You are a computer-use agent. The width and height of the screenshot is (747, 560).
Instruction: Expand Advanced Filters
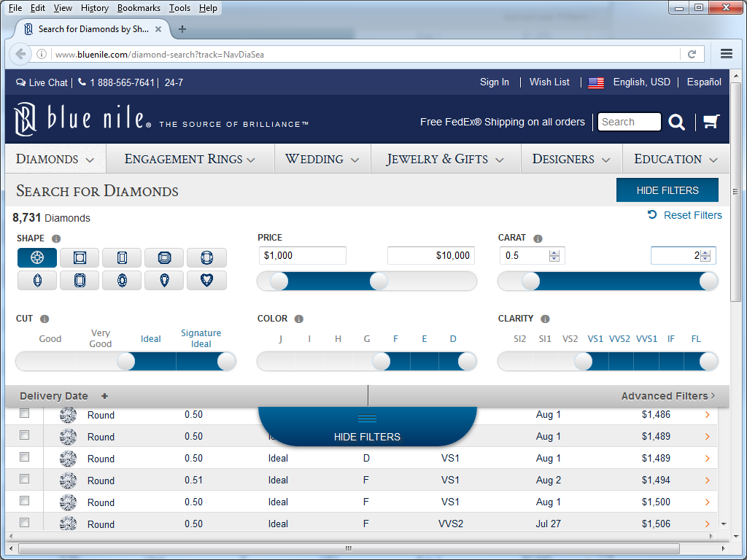pos(668,396)
